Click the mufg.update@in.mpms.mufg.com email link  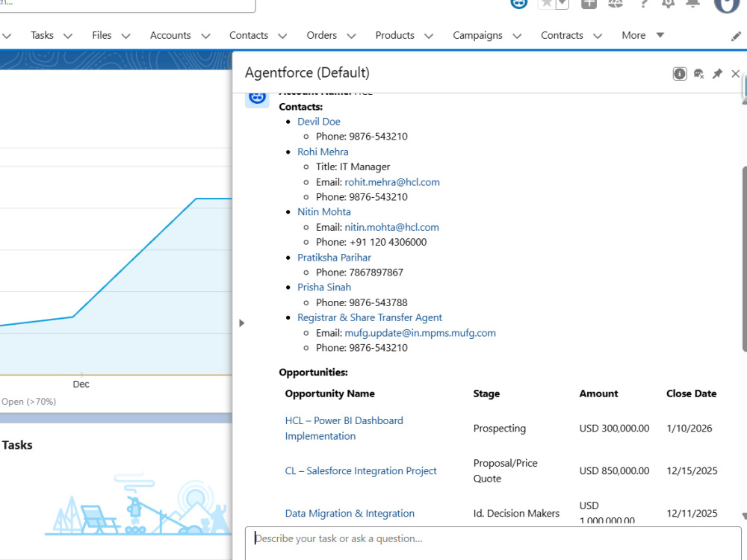click(x=420, y=333)
